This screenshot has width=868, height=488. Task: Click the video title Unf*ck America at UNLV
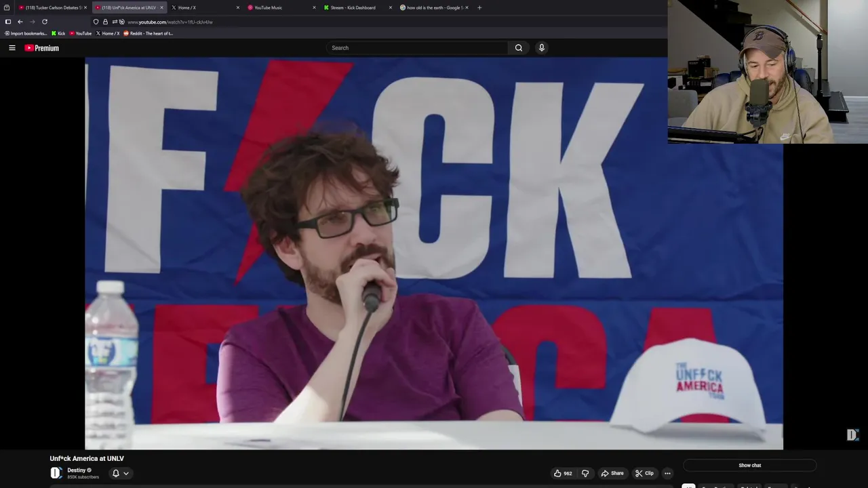click(x=87, y=458)
